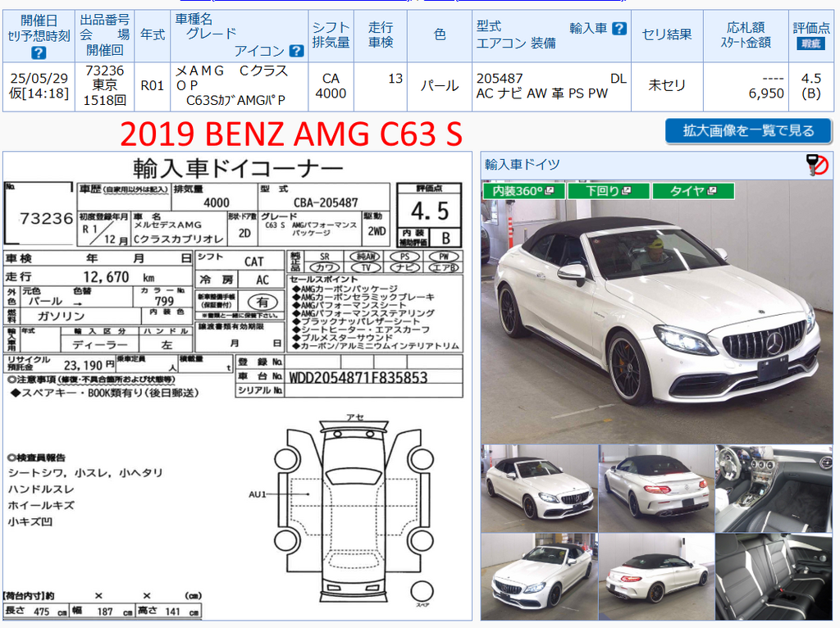Select the 4.5 (B) score in the table

(811, 85)
